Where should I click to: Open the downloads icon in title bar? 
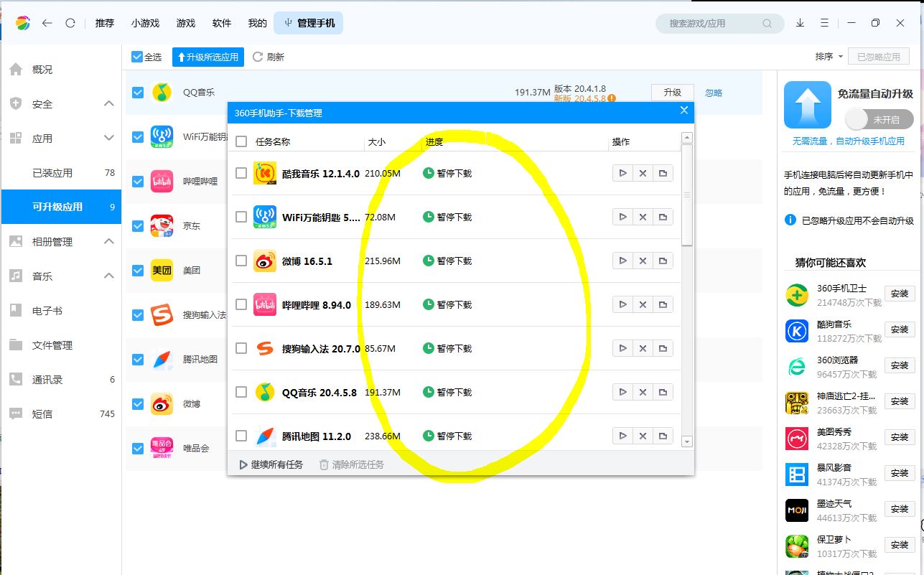pyautogui.click(x=800, y=23)
